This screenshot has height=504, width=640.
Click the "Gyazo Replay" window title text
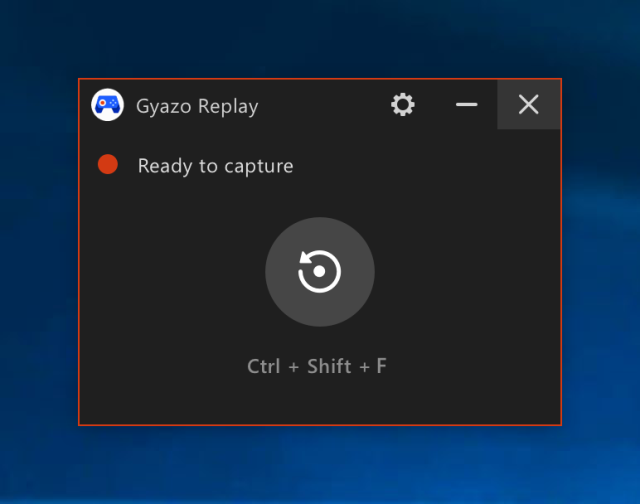click(197, 106)
